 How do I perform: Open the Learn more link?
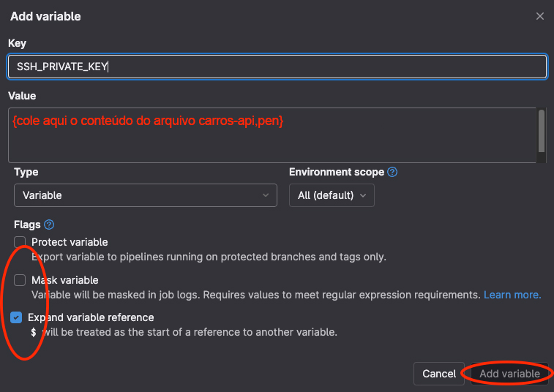512,295
